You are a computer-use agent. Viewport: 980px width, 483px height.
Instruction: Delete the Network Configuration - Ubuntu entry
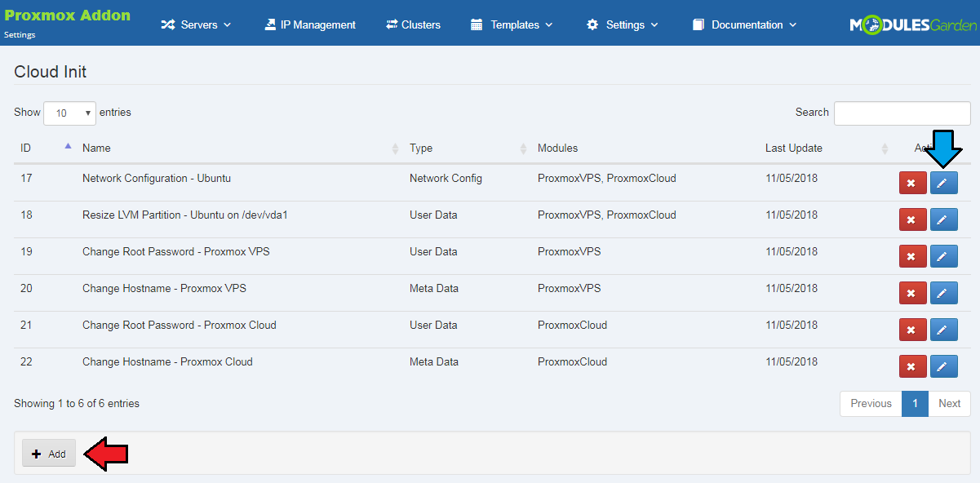pyautogui.click(x=911, y=184)
